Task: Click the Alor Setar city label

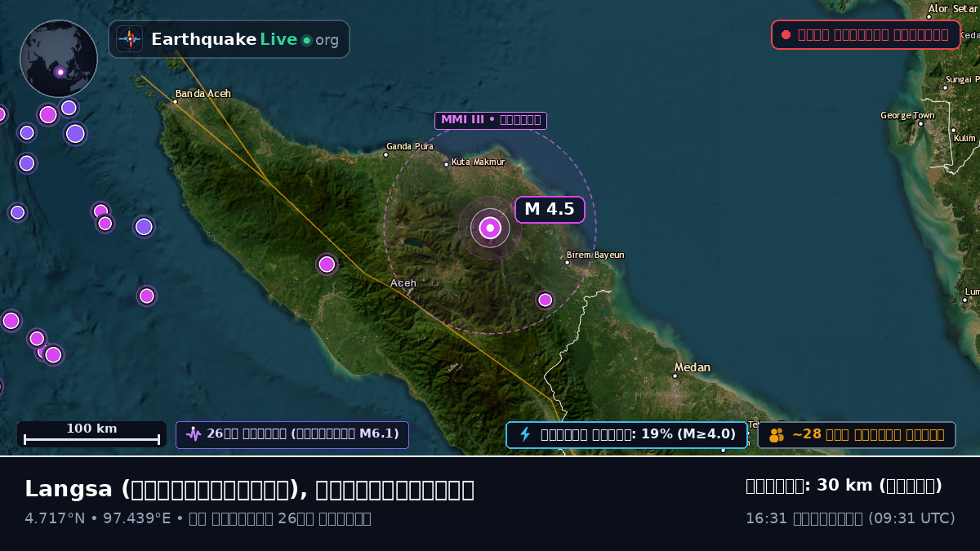Action: (953, 9)
